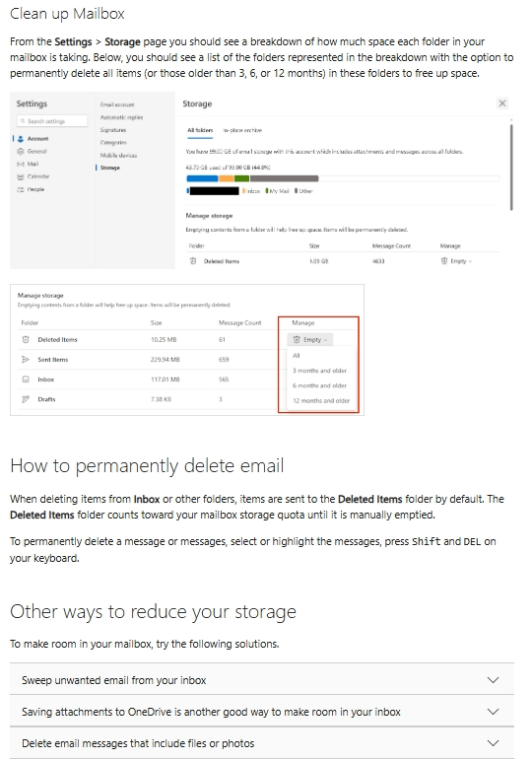Expand Delete email messages that include files
The height and width of the screenshot is (760, 532).
(x=262, y=743)
